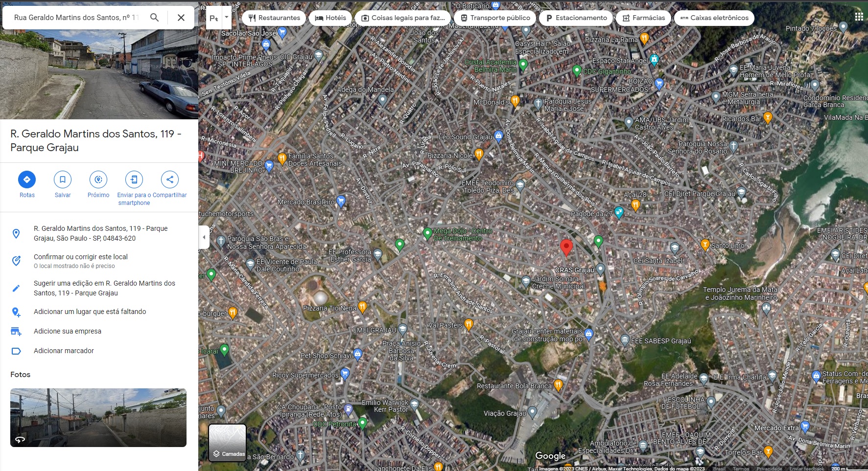This screenshot has height=471, width=868.
Task: Click Adicione sua empresa option
Action: [x=68, y=331]
